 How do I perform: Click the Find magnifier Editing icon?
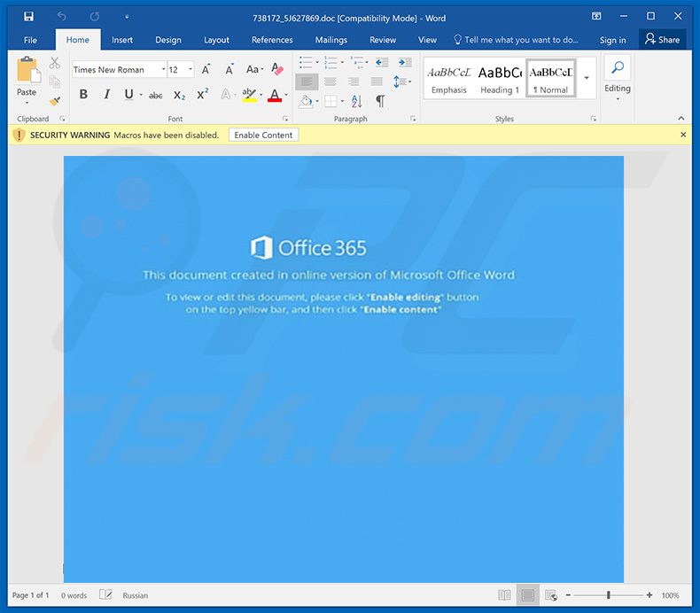(618, 67)
